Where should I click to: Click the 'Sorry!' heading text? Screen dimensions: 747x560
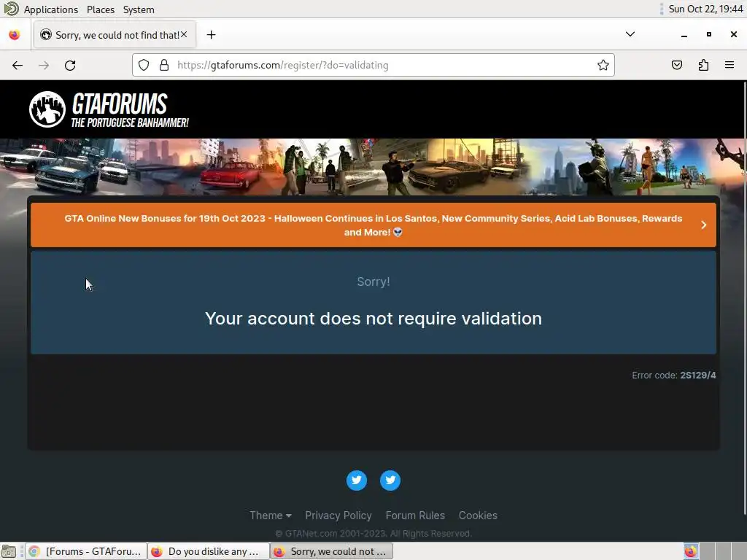coord(373,281)
